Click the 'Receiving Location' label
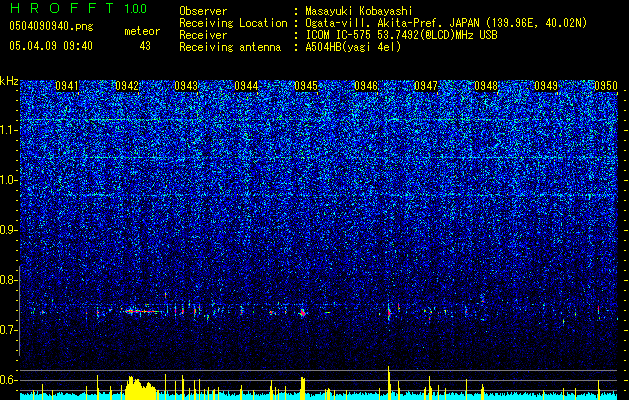 pyautogui.click(x=233, y=23)
